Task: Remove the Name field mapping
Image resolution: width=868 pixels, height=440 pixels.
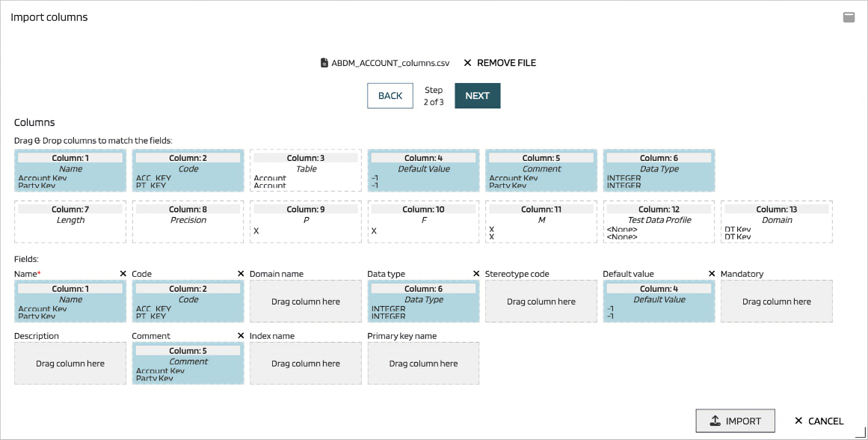Action: 123,274
